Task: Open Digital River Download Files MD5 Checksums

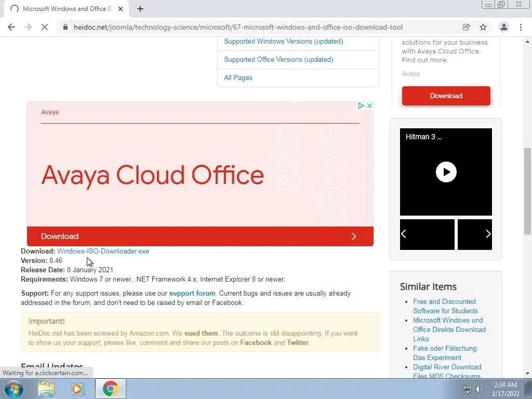Action: point(447,371)
